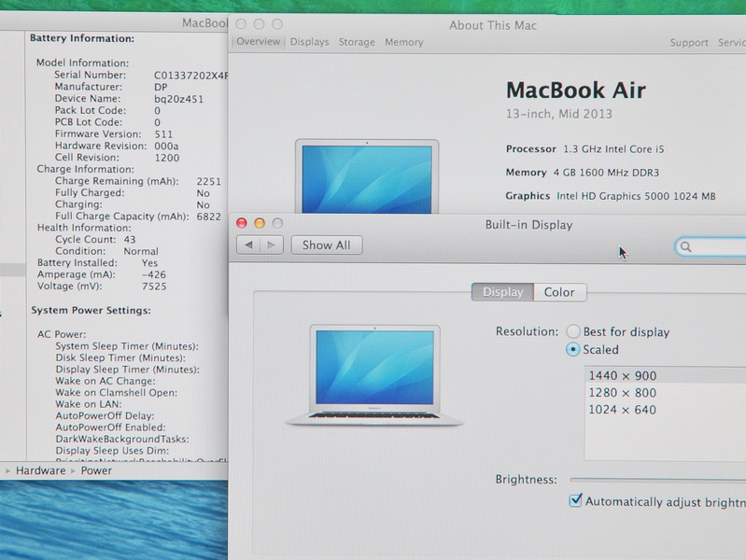
Task: Minimize the Built-in Display window
Action: (260, 223)
